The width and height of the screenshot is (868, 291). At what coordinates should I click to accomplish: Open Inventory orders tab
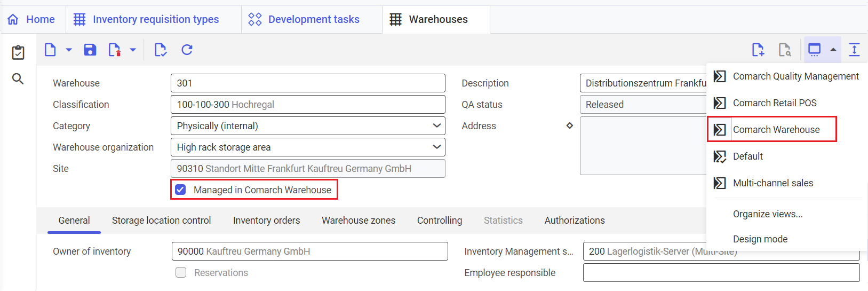point(266,221)
